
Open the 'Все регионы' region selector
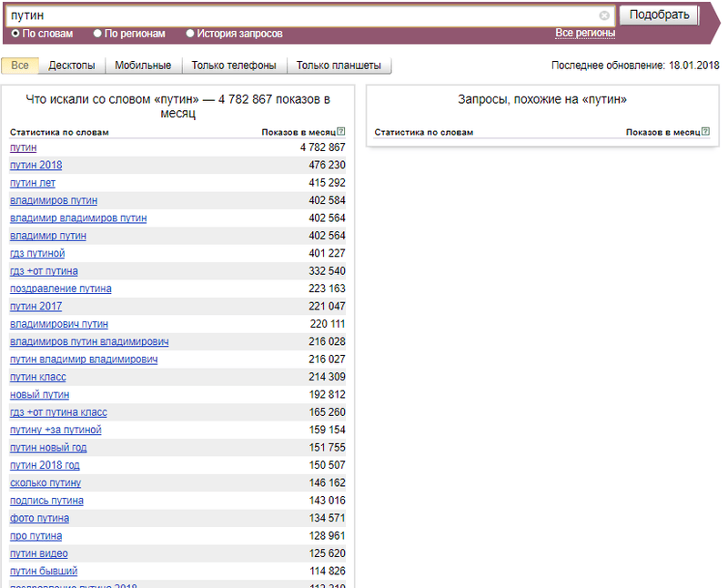(585, 34)
